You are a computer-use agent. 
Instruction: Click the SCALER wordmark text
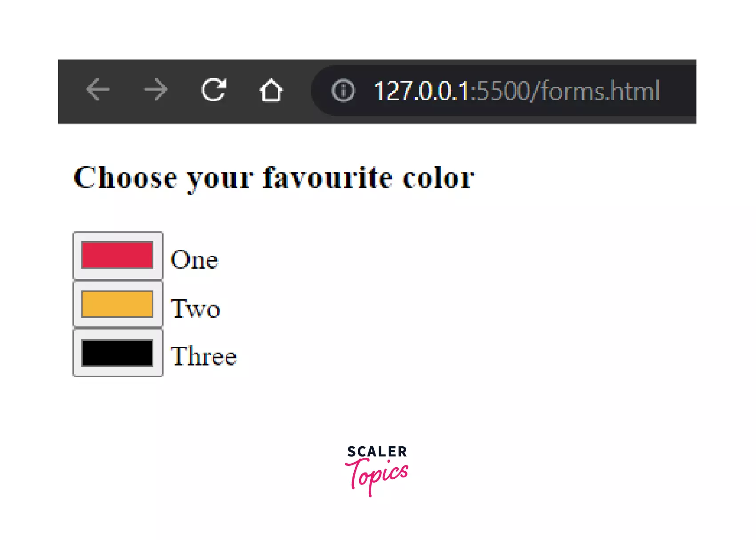pos(377,452)
